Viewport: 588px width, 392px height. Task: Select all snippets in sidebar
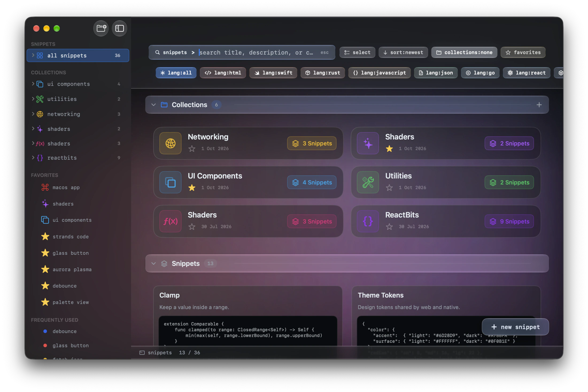(78, 55)
